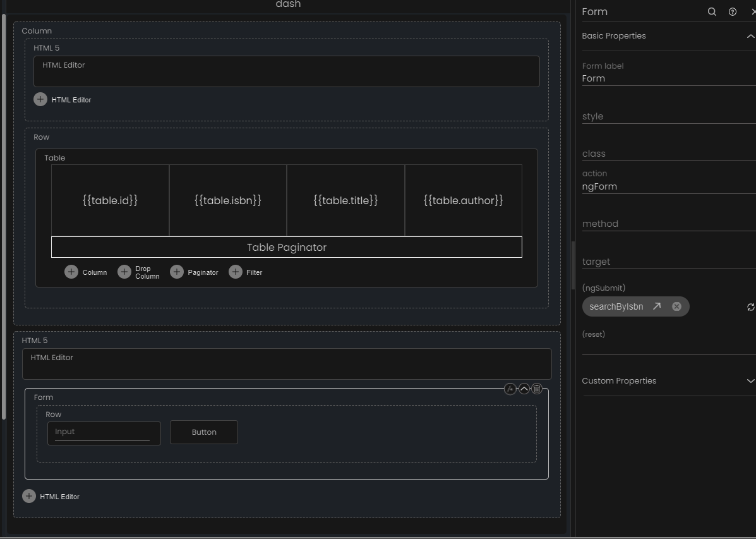Select the Table Paginator bar
This screenshot has width=756, height=539.
(287, 247)
